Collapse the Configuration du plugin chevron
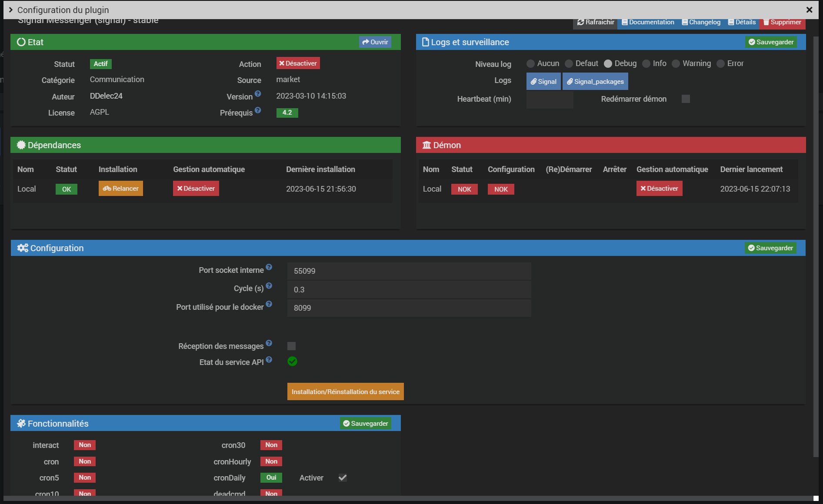 click(x=11, y=10)
